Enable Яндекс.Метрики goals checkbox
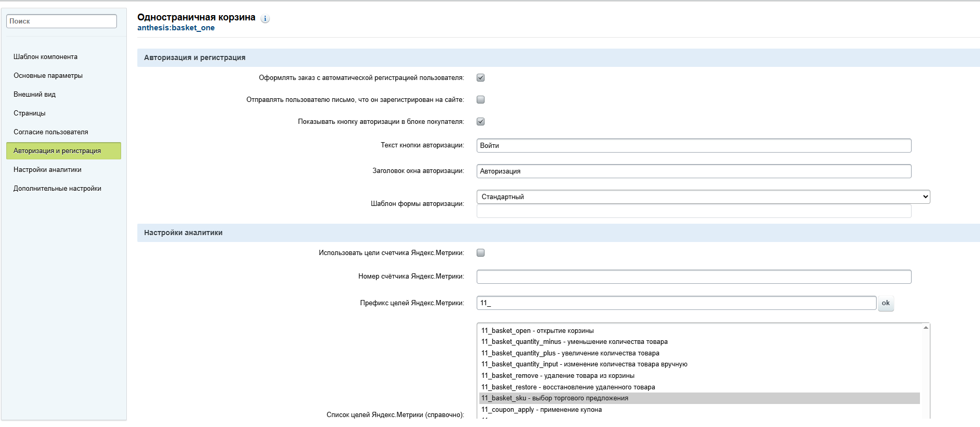 481,253
